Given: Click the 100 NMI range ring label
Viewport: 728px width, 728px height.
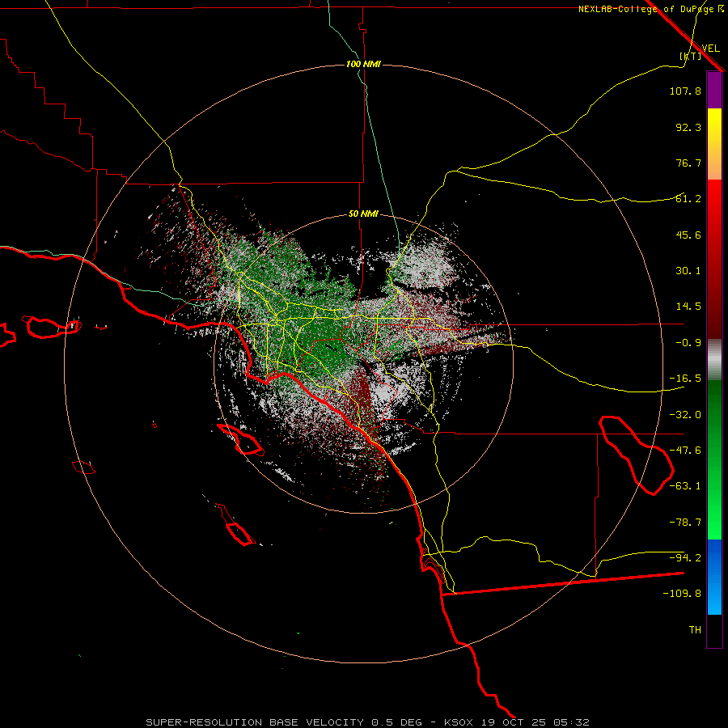Looking at the screenshot, I should [363, 64].
